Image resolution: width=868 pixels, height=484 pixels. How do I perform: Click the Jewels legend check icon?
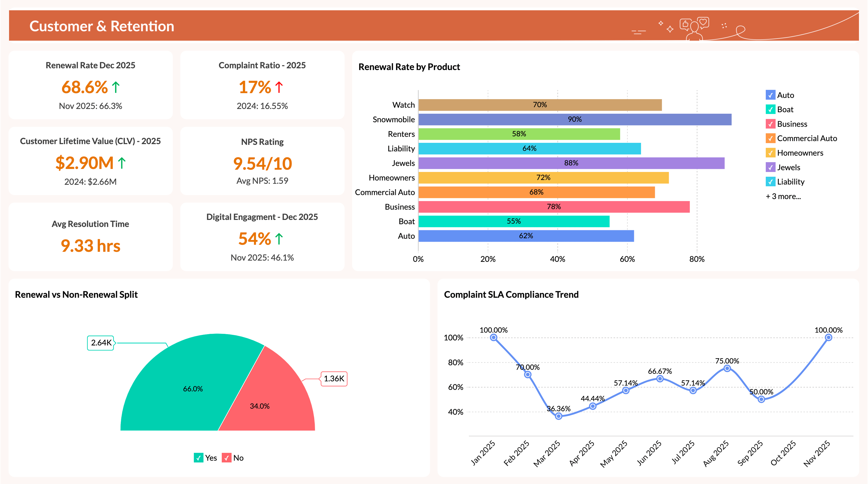pyautogui.click(x=770, y=167)
